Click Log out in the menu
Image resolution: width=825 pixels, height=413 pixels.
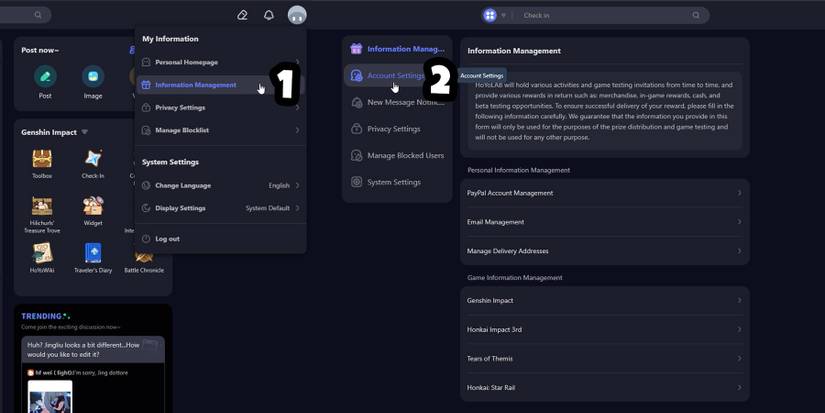tap(167, 239)
